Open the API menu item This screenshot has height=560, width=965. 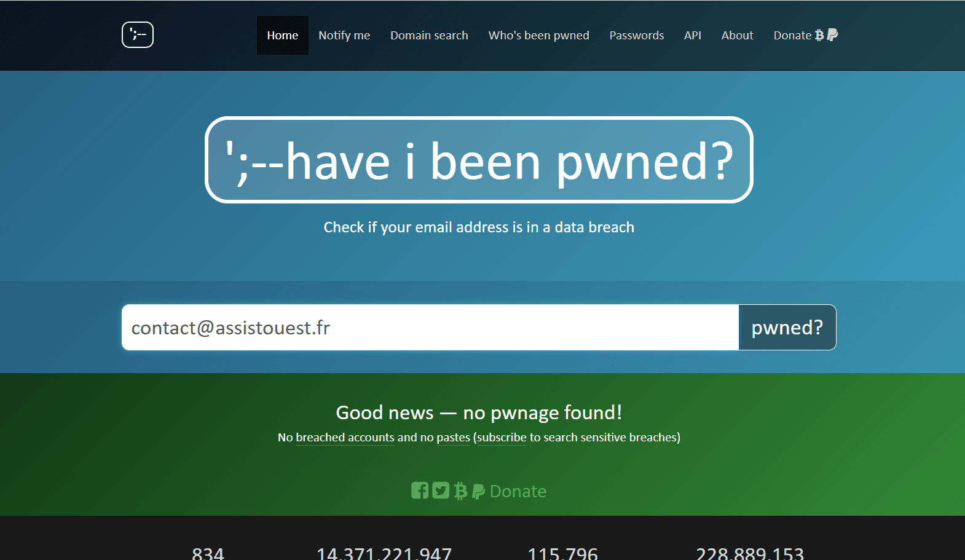(x=693, y=35)
